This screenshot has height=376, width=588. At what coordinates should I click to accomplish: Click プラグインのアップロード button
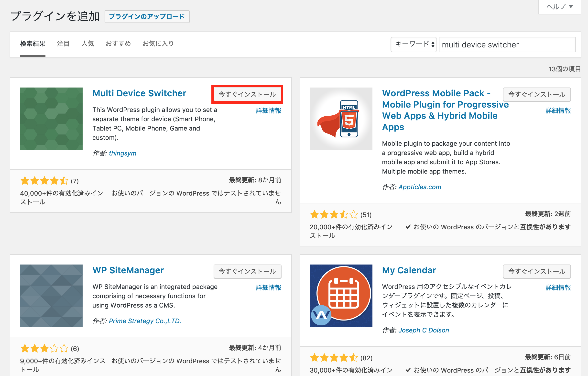point(147,17)
